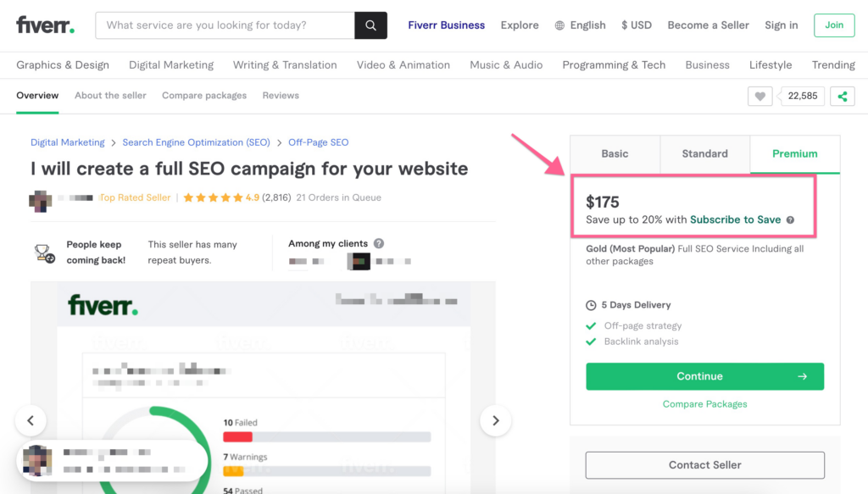
Task: Click the gig title heading
Action: 249,169
